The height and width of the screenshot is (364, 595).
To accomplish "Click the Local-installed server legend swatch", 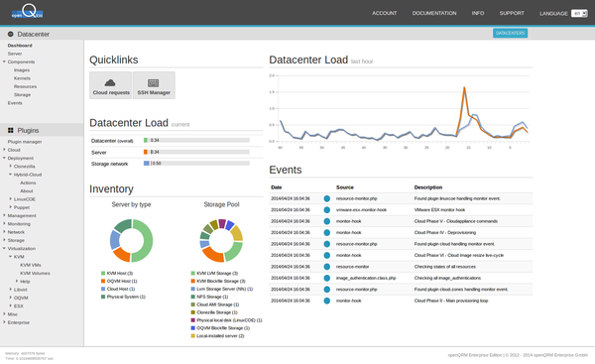I will pos(192,336).
